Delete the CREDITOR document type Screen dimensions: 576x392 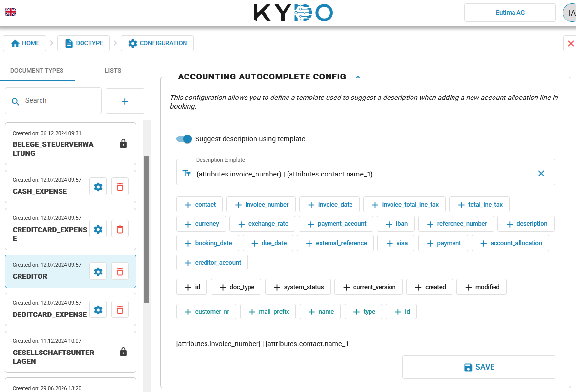(120, 272)
